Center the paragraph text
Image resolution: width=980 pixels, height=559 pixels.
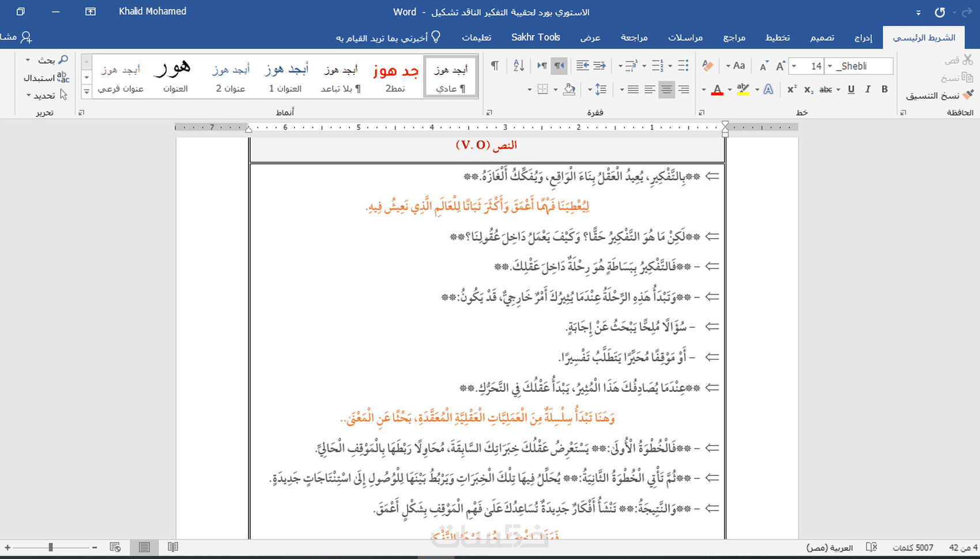tap(666, 89)
